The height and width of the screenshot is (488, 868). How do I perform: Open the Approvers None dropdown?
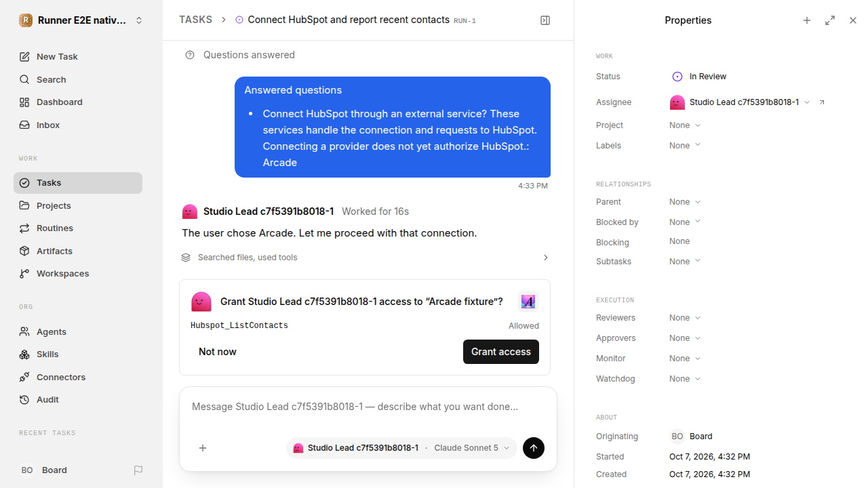pyautogui.click(x=685, y=338)
